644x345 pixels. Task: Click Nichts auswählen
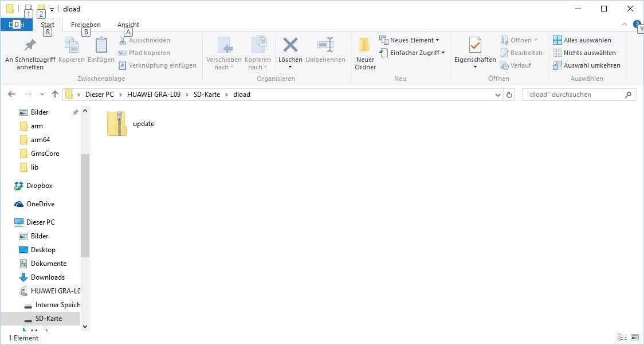click(584, 53)
